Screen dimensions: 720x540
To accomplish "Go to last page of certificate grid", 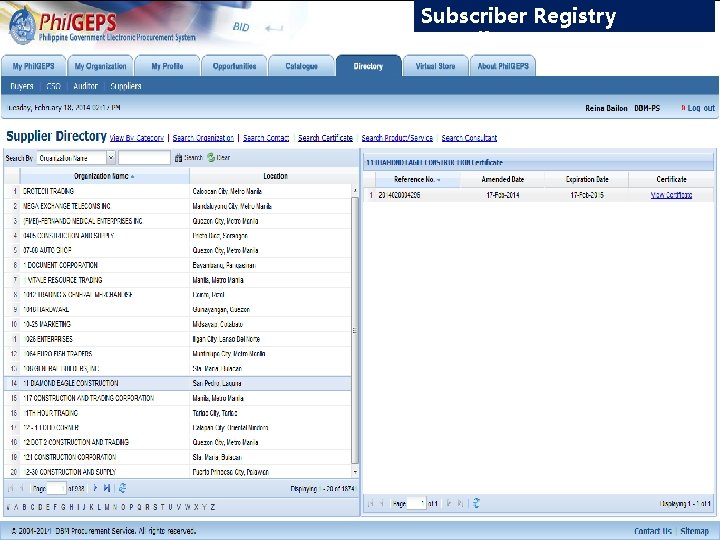I will click(x=461, y=504).
